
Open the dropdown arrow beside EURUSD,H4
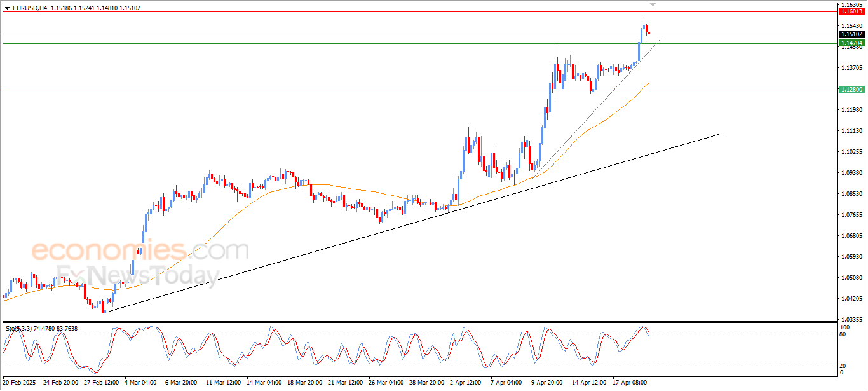pos(7,8)
